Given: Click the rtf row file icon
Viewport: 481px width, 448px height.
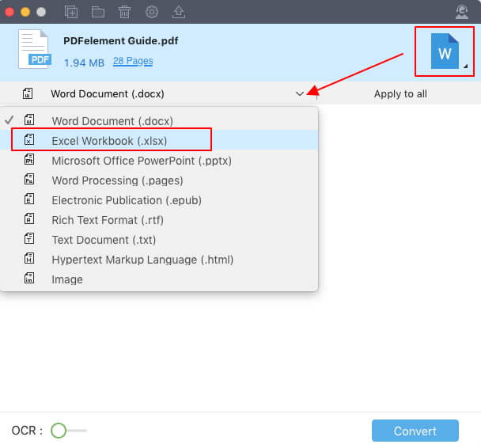Looking at the screenshot, I should [29, 218].
